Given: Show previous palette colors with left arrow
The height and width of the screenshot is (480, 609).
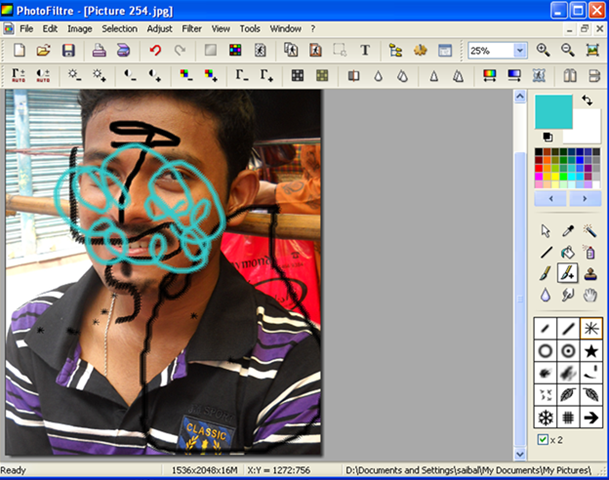Looking at the screenshot, I should point(551,198).
